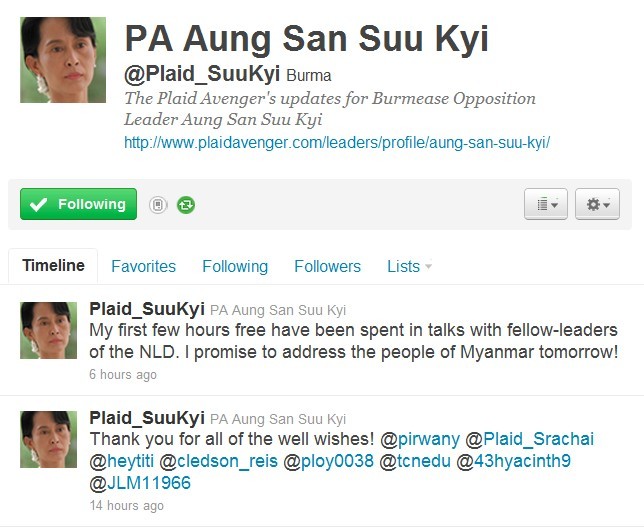Click the mobile notifications phone icon
644x527 pixels.
click(x=158, y=205)
